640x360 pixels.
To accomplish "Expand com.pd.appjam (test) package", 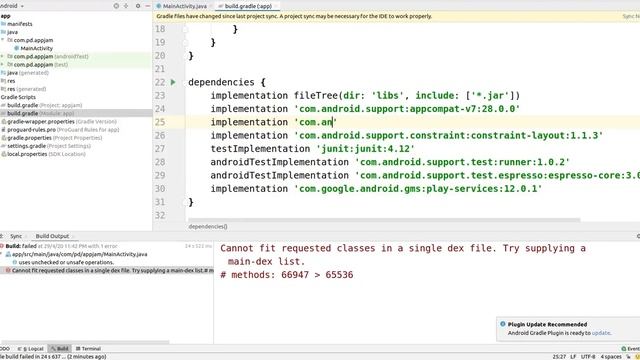I will click(x=2, y=64).
